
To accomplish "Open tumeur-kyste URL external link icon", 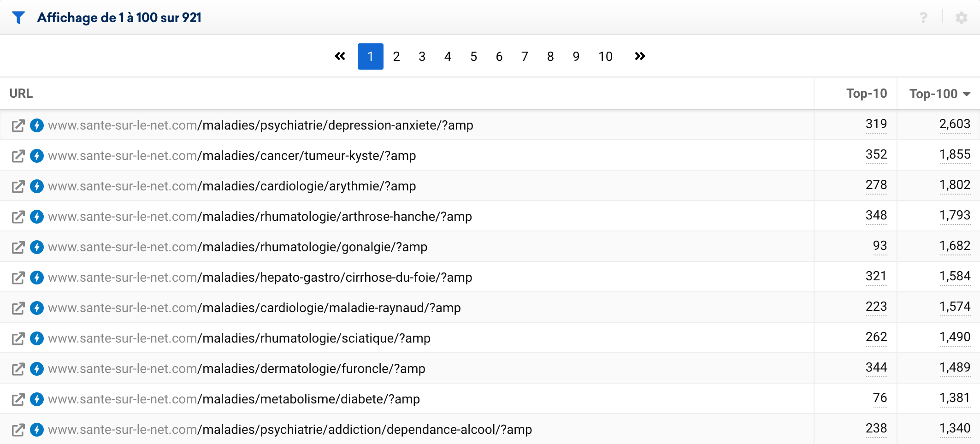I will click(x=18, y=156).
